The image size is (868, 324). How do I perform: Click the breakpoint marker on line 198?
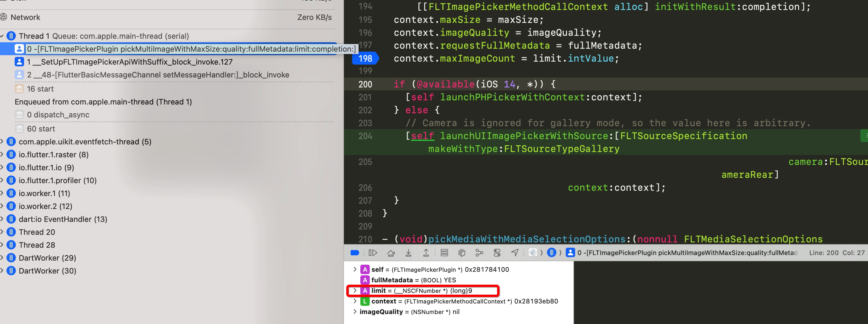(365, 58)
